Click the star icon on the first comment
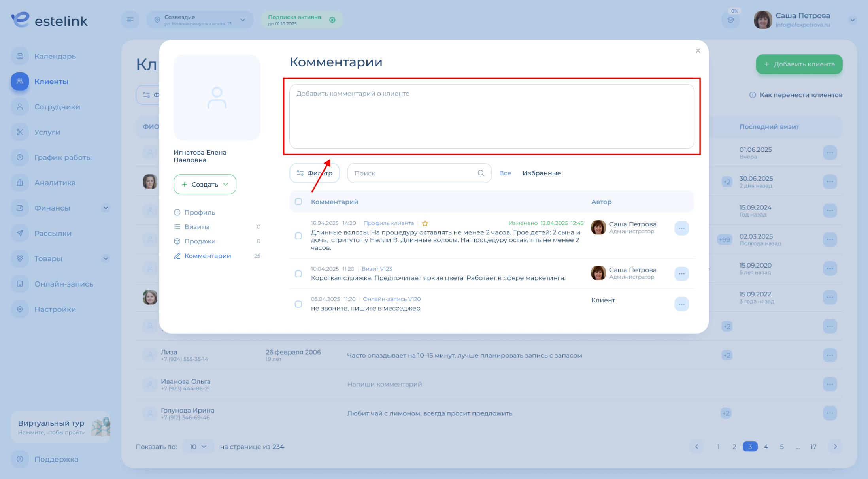The image size is (868, 479). pyautogui.click(x=425, y=223)
